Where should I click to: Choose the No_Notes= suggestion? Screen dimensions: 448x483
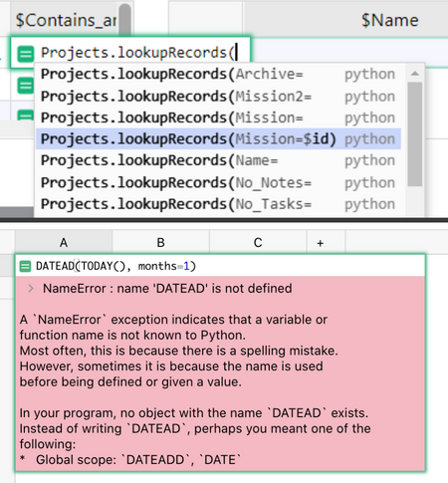tap(218, 182)
